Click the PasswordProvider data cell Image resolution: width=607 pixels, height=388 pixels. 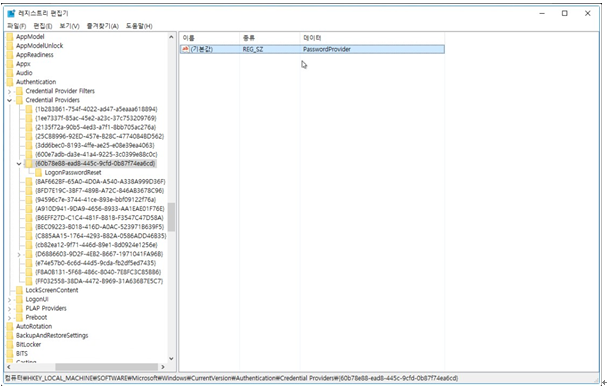coord(327,49)
